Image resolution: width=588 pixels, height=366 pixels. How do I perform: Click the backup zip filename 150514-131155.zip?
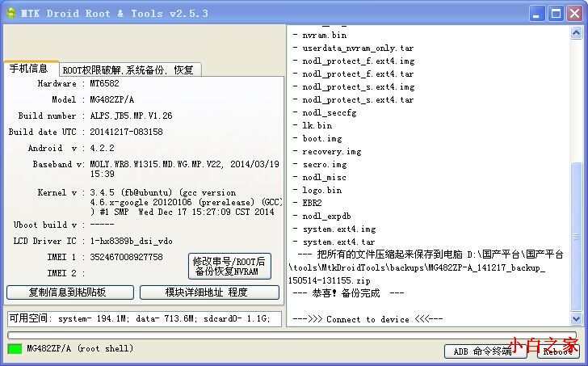point(330,280)
